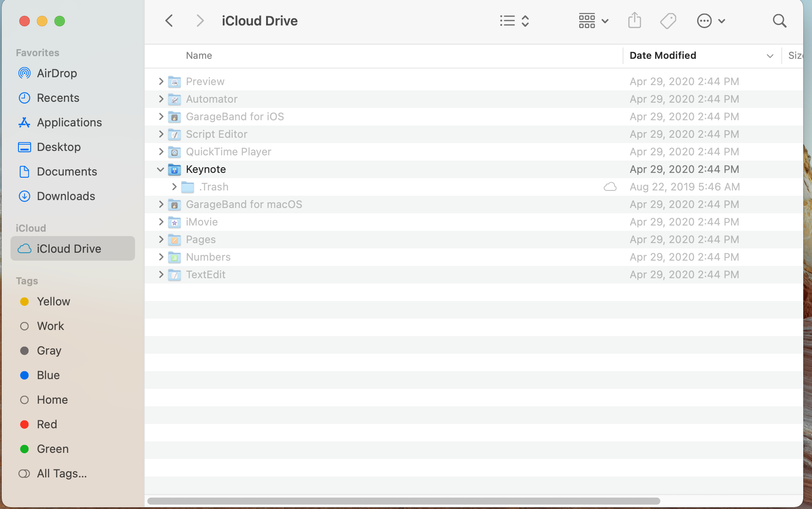
Task: Open the More actions ellipsis menu
Action: pyautogui.click(x=711, y=21)
